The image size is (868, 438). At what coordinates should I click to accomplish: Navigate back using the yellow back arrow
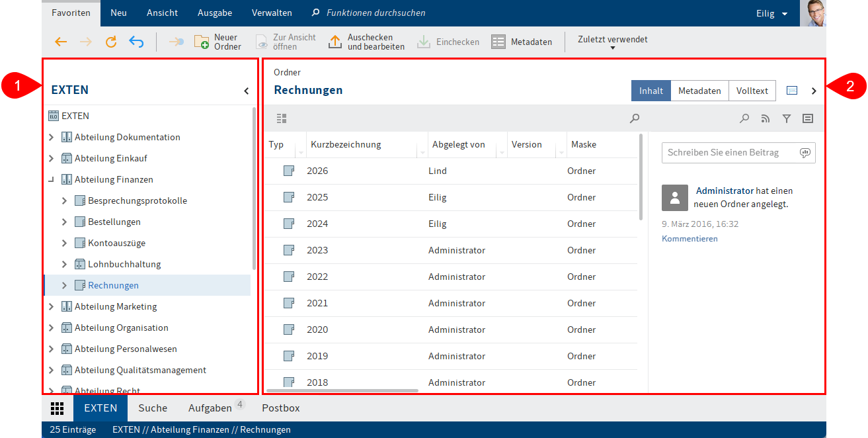click(61, 41)
